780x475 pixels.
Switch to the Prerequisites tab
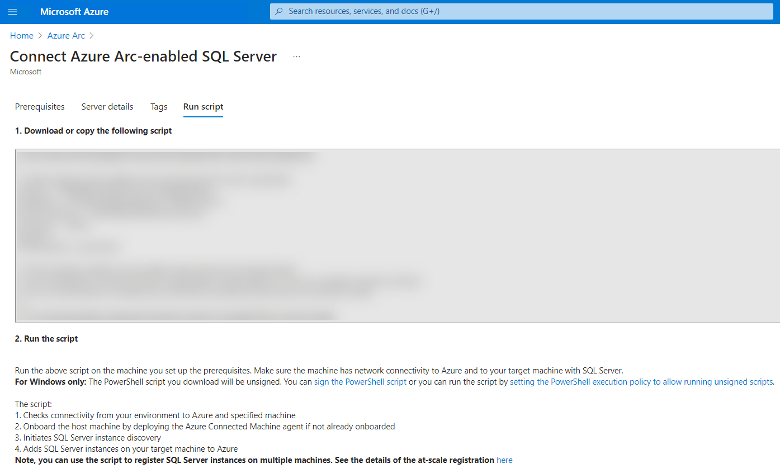point(40,106)
